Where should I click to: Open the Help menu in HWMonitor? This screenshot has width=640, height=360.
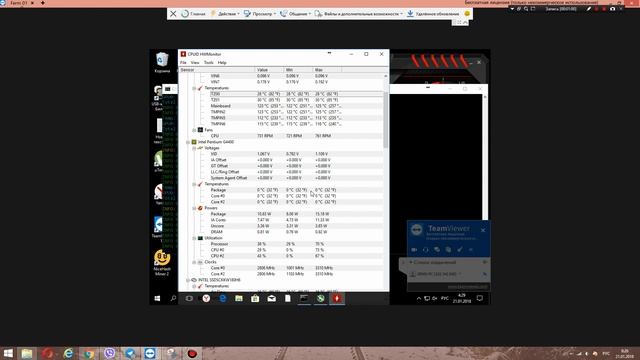pyautogui.click(x=222, y=62)
